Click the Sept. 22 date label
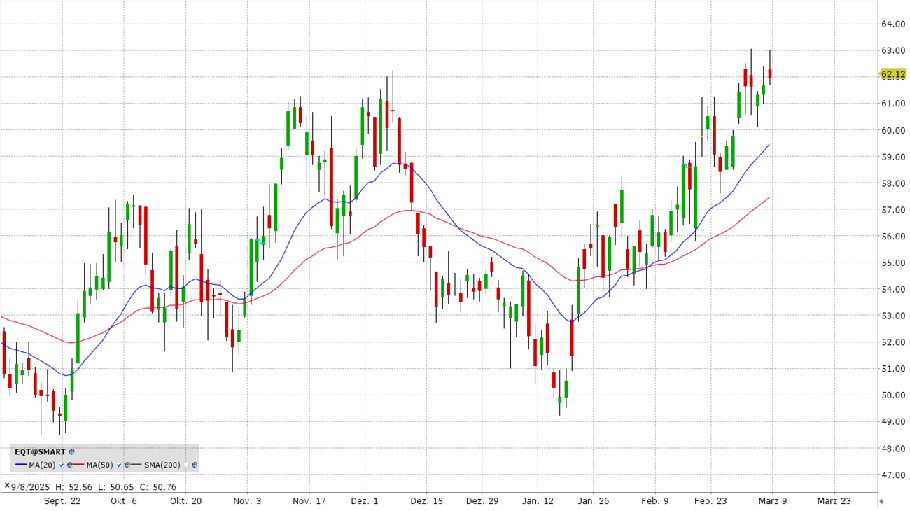The height and width of the screenshot is (511, 910). pos(62,501)
